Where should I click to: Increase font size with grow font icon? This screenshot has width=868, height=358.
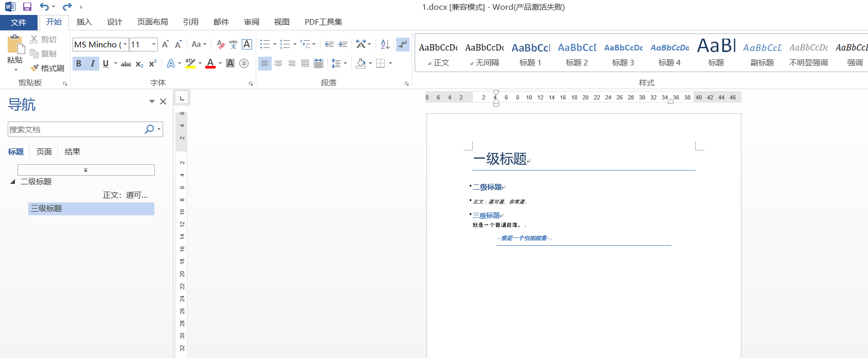click(x=165, y=44)
